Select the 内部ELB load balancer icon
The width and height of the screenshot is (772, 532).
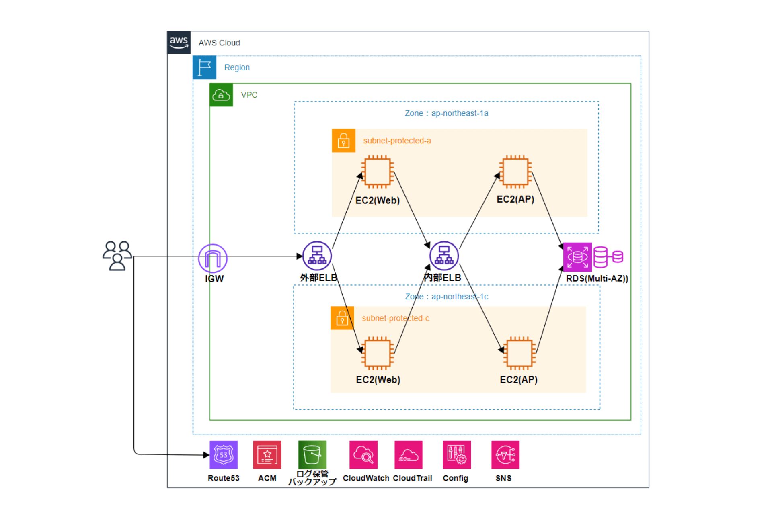(444, 256)
